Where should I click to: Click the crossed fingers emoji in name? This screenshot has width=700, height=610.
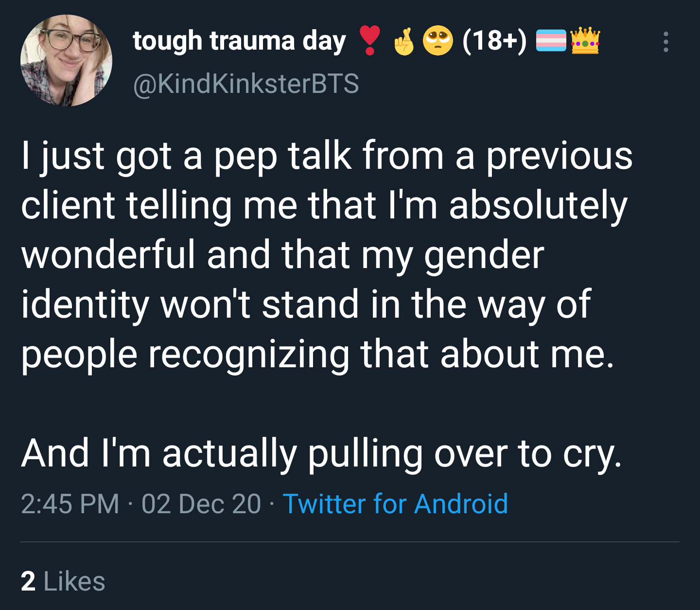[404, 41]
